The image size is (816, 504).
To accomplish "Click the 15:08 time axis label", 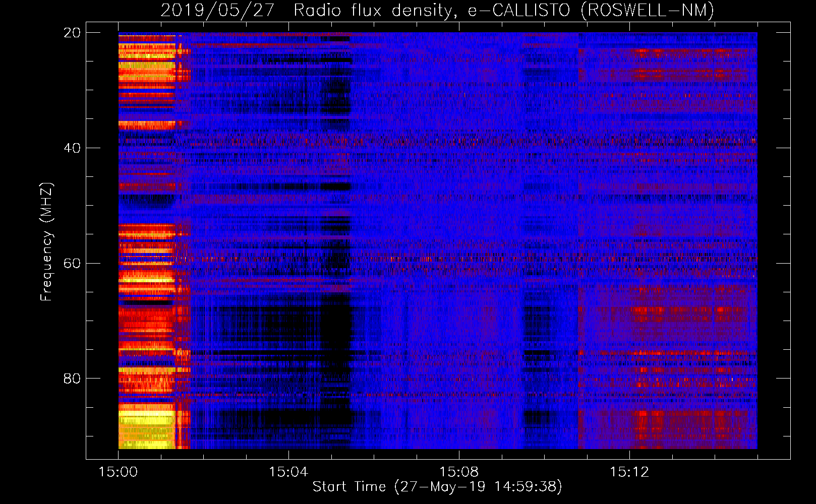I will coord(459,472).
